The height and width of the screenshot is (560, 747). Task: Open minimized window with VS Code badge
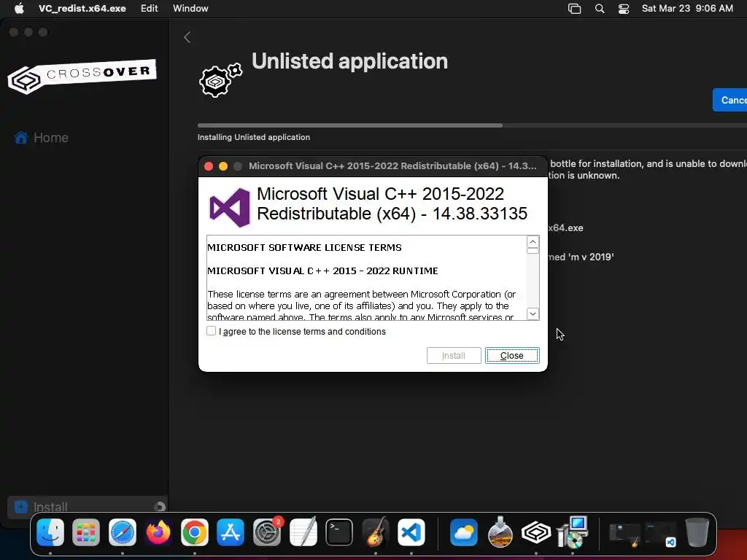[x=661, y=534]
